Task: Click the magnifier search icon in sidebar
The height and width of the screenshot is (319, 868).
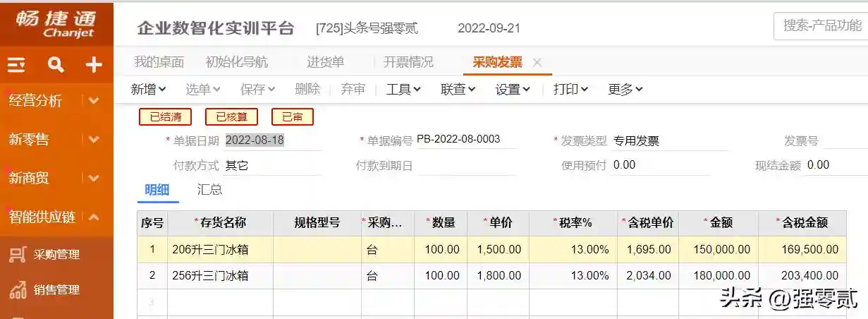Action: click(56, 66)
